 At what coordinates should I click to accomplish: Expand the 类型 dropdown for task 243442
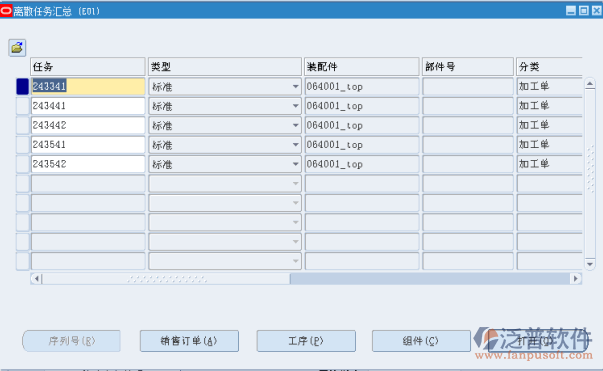pyautogui.click(x=295, y=125)
